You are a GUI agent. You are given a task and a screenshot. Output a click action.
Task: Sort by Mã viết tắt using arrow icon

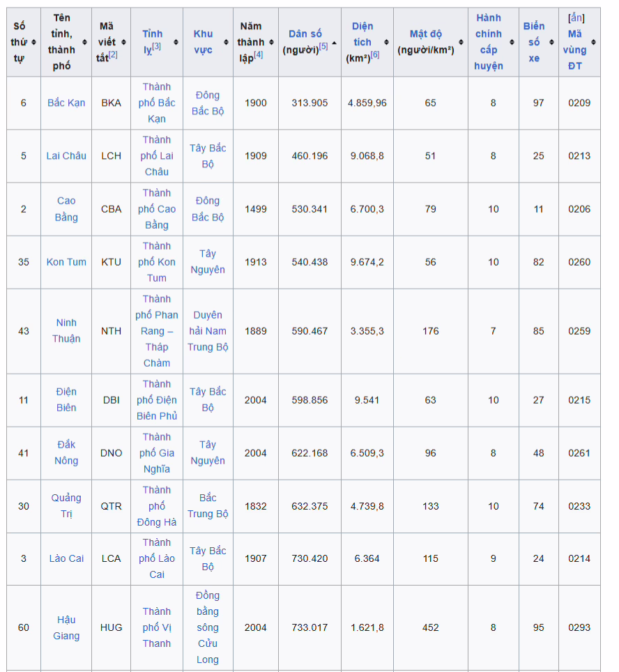coord(124,42)
